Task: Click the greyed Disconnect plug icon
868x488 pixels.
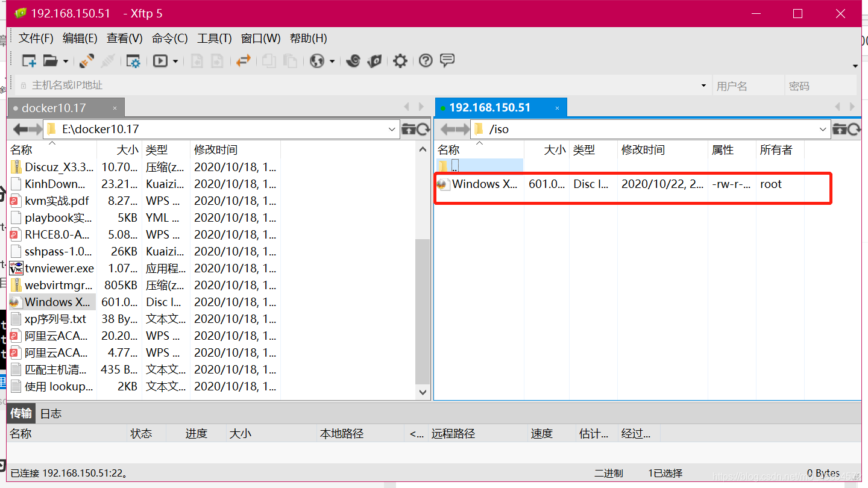Action: [108, 61]
